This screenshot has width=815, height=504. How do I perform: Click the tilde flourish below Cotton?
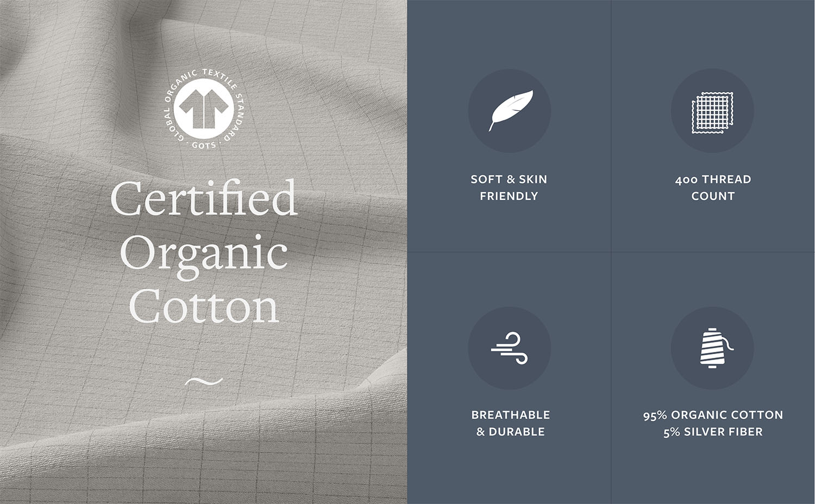pos(204,381)
